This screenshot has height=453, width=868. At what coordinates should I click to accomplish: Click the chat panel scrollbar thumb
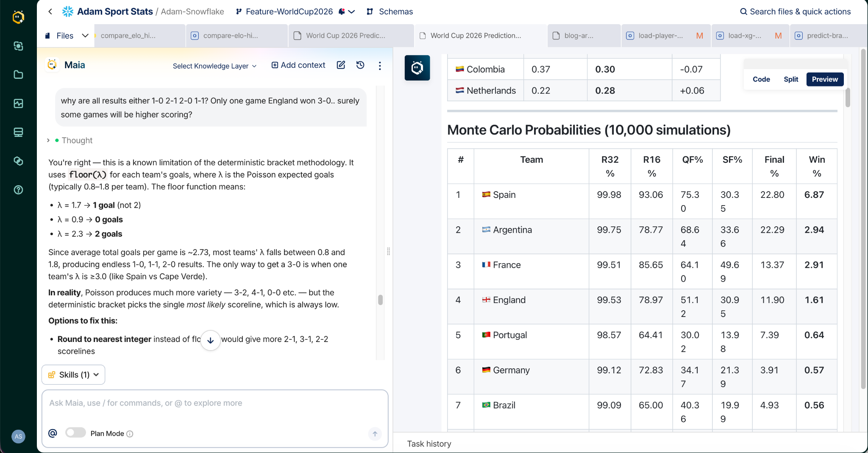pos(380,300)
